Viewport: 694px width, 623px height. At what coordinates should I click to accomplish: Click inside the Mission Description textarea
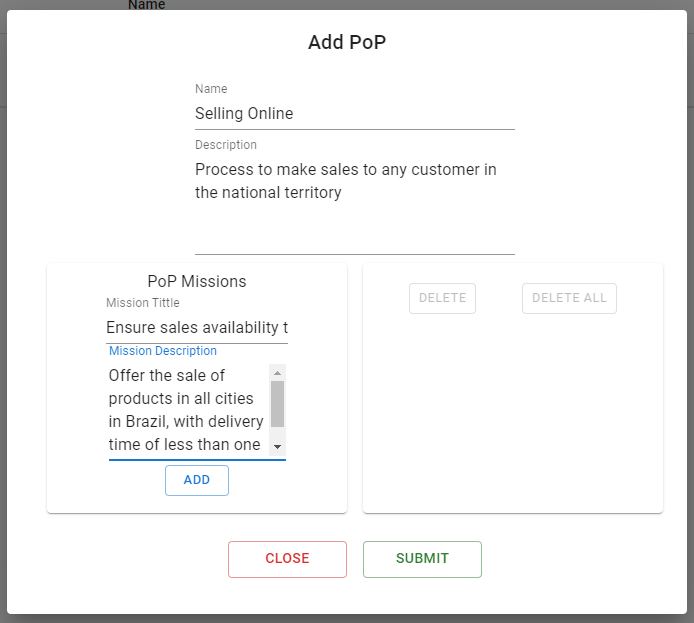[x=189, y=410]
